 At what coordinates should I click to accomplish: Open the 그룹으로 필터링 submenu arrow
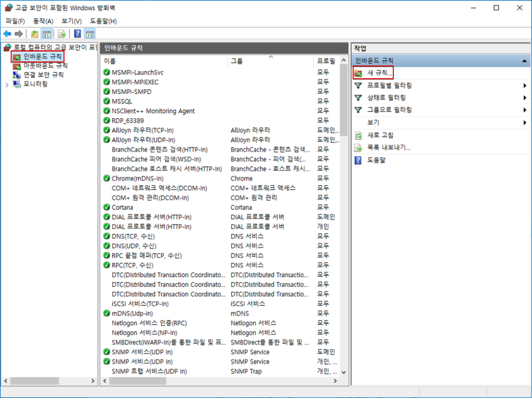pyautogui.click(x=525, y=110)
